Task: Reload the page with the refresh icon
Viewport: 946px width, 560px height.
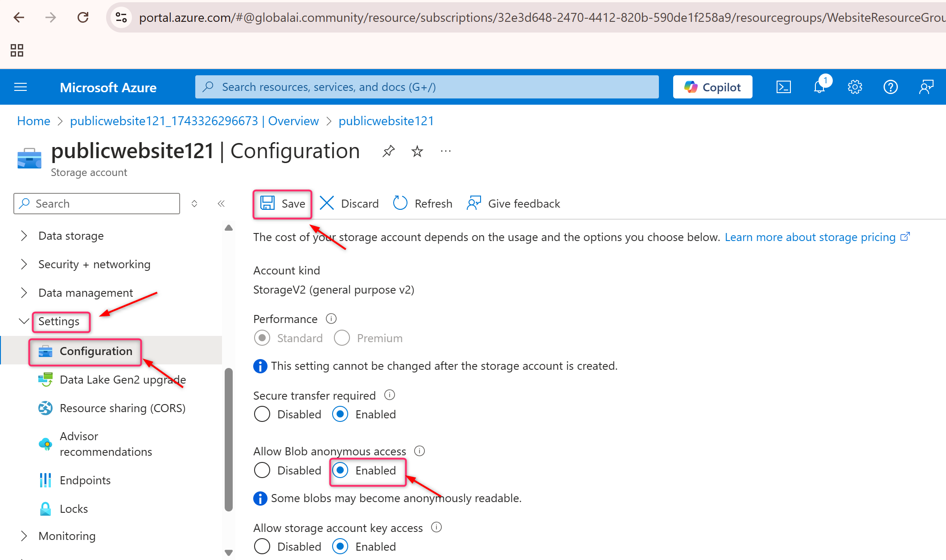Action: tap(83, 17)
